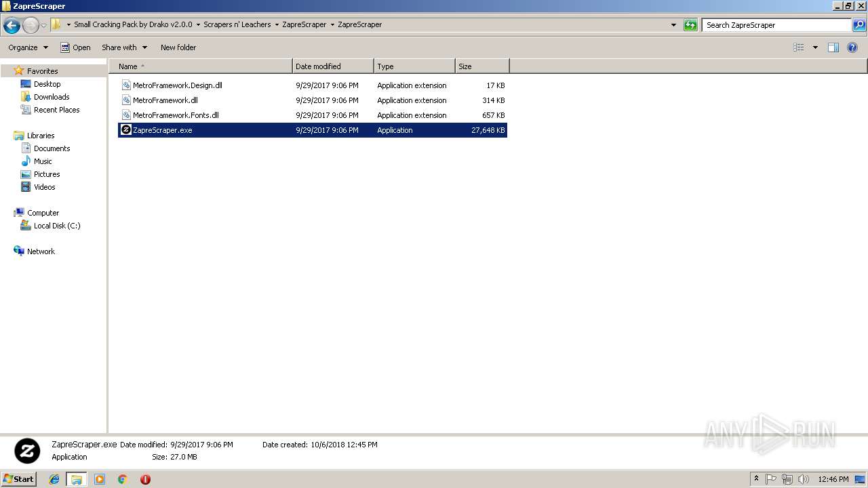Click the Forward navigation arrow
Screen dimensions: 868x488
31,25
